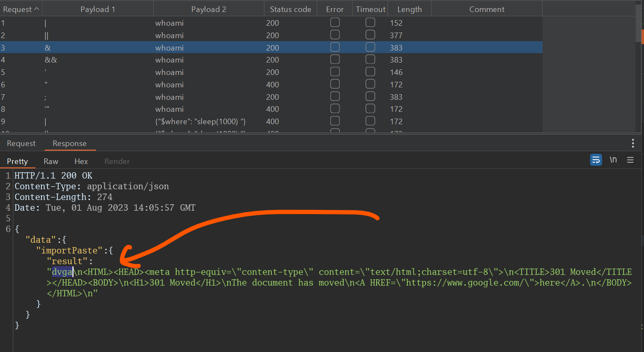The height and width of the screenshot is (352, 644).
Task: Toggle Timeout checkbox for request 3
Action: pyautogui.click(x=371, y=47)
